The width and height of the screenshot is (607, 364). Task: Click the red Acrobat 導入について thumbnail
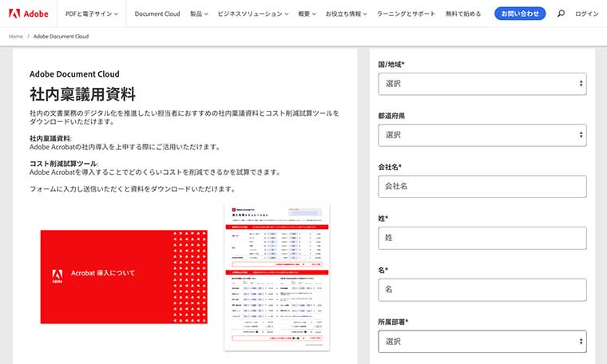(x=124, y=277)
